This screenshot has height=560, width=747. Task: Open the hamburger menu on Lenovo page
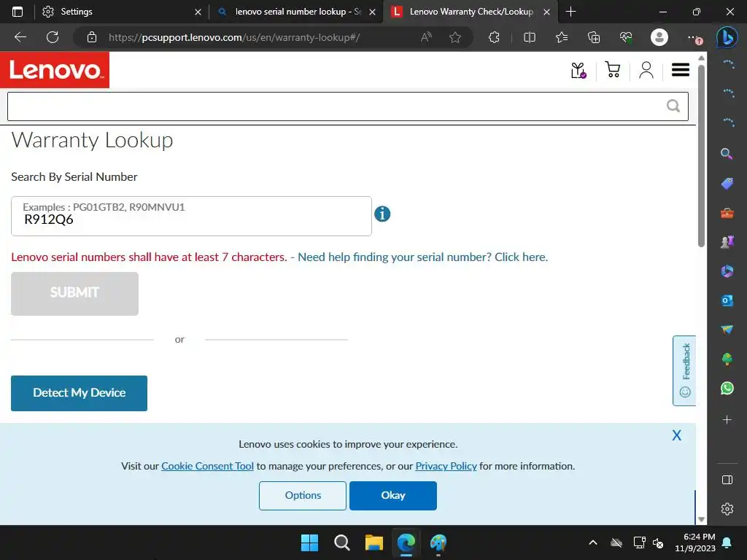pos(681,70)
